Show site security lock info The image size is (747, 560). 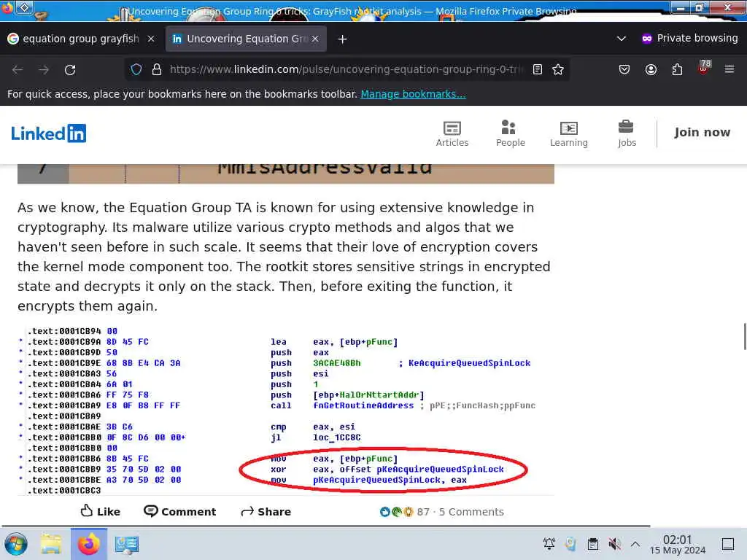pyautogui.click(x=157, y=69)
